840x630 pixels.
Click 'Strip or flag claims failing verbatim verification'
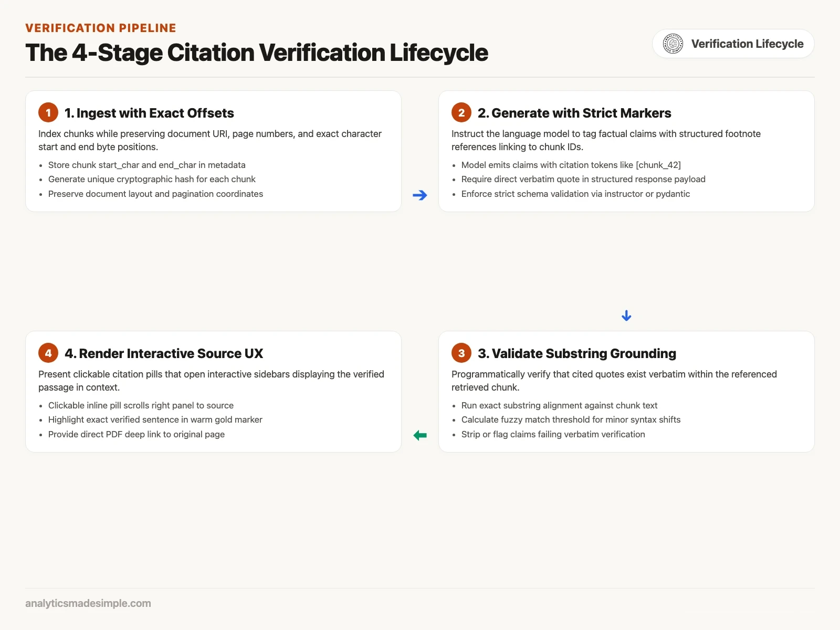click(x=553, y=434)
